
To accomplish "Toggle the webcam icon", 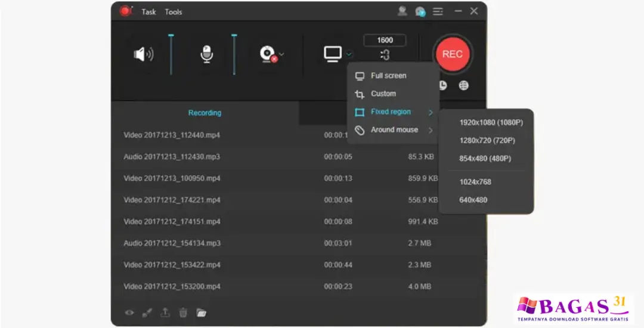I will click(x=268, y=54).
